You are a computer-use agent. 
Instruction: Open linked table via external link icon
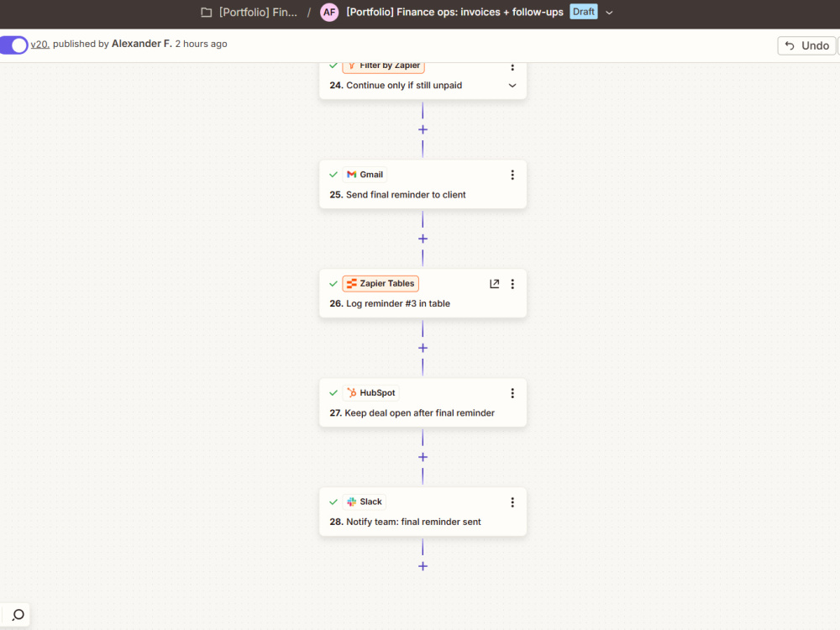point(495,284)
